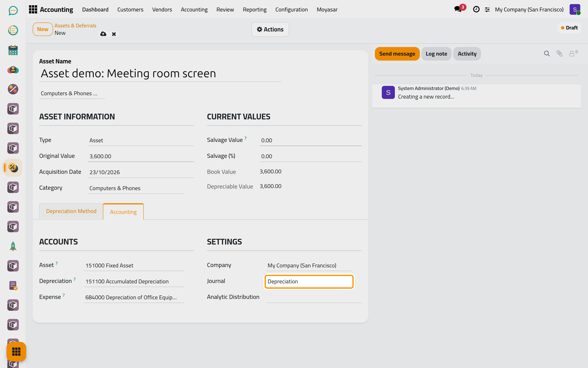Image resolution: width=588 pixels, height=368 pixels.
Task: Open the Customers menu
Action: tap(130, 10)
